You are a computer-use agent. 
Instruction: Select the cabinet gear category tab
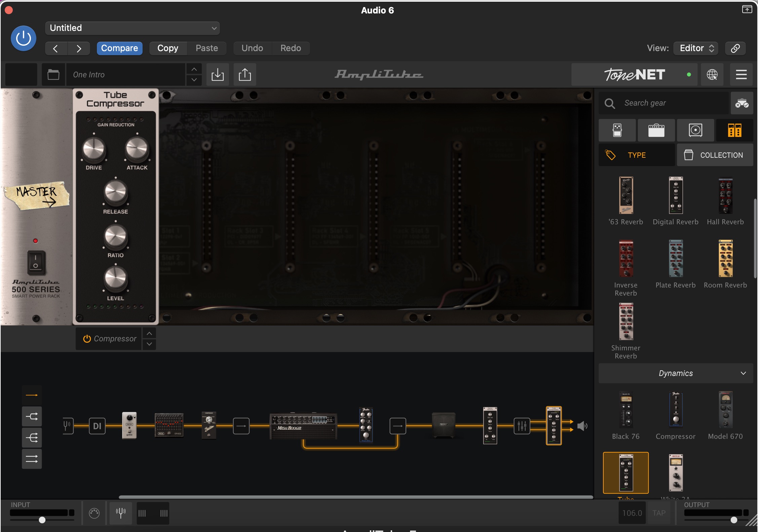(695, 130)
